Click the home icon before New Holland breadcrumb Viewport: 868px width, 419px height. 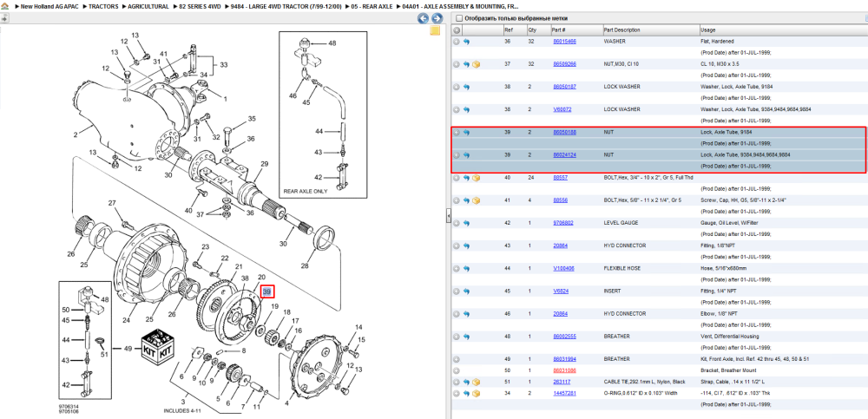coord(4,7)
